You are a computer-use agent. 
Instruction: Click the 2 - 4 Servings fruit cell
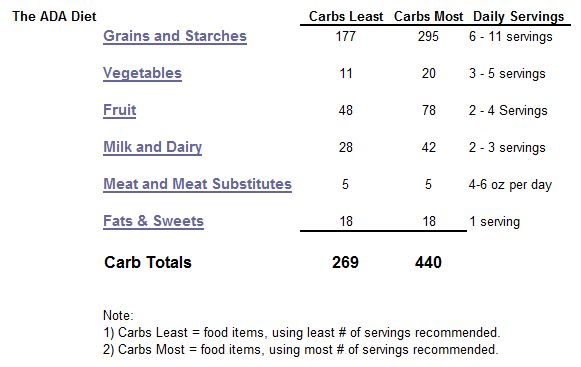click(508, 110)
